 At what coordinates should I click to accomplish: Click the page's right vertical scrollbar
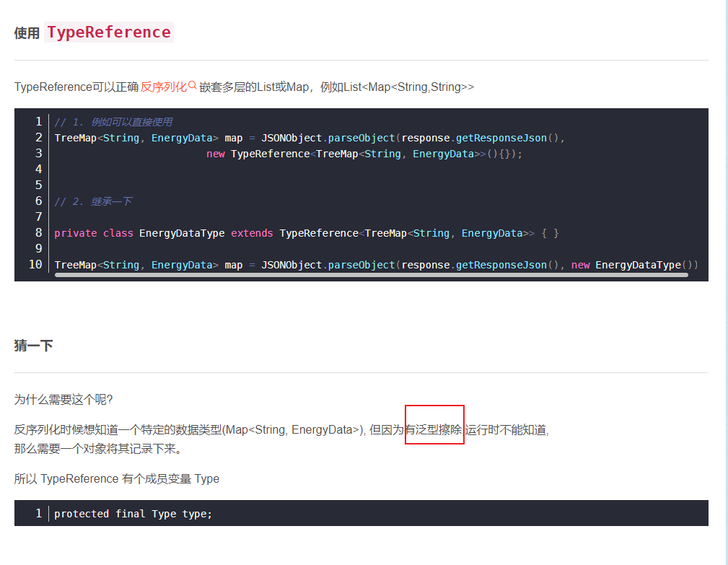724,281
